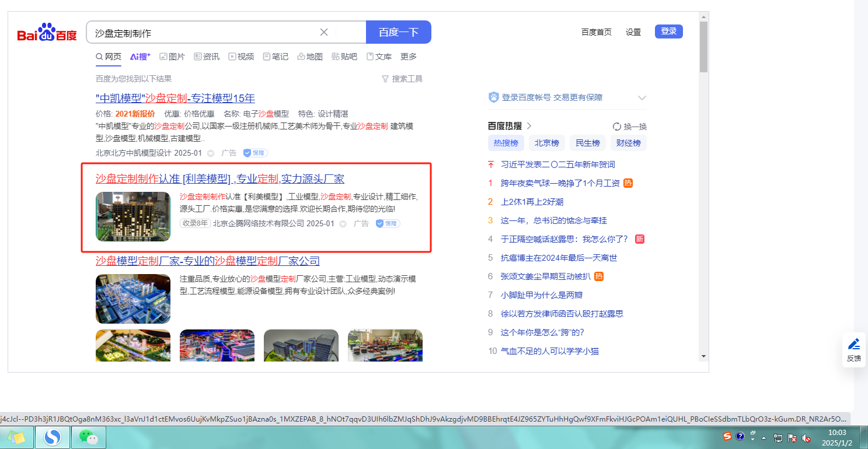
Task: Open 习近平发表二〇二五年新年贺词 hot topic
Action: click(558, 164)
